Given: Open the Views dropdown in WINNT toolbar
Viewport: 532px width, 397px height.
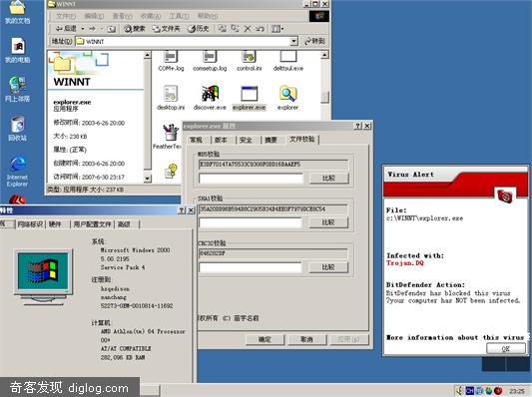Looking at the screenshot, I should click(277, 29).
